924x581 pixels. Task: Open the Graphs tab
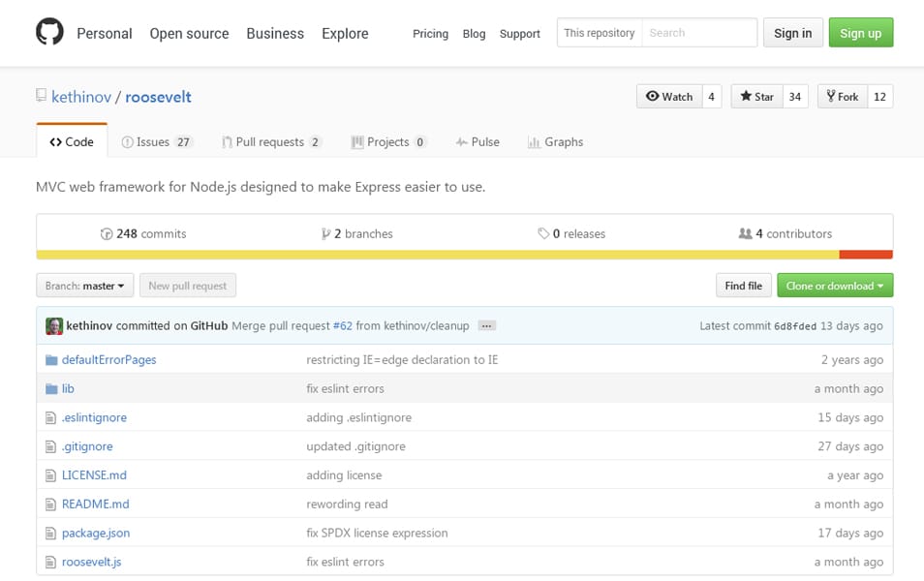pyautogui.click(x=555, y=142)
